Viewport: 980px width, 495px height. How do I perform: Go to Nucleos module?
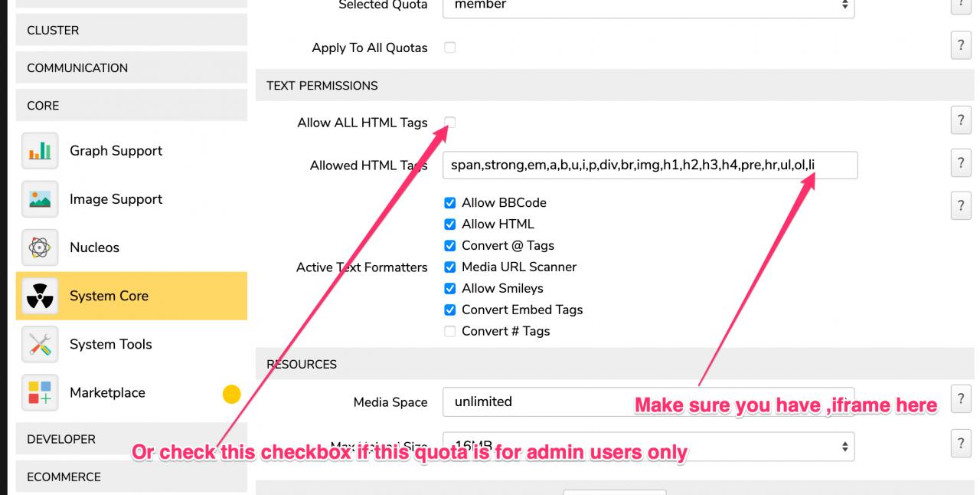tap(132, 247)
